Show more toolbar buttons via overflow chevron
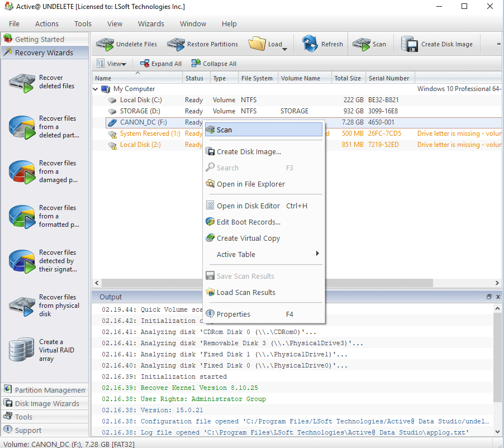 tap(498, 44)
